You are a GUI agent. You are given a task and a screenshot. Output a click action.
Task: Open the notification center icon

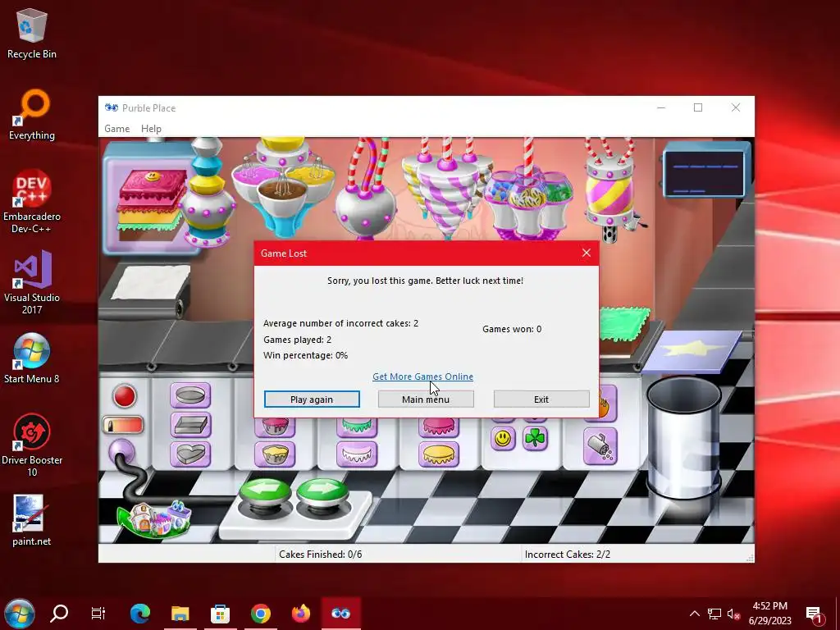(x=815, y=614)
